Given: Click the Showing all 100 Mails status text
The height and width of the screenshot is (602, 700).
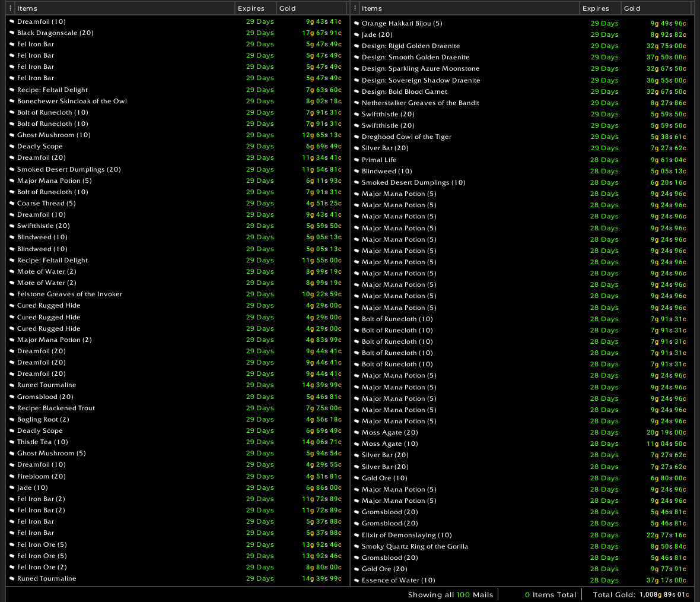Looking at the screenshot, I should point(450,595).
